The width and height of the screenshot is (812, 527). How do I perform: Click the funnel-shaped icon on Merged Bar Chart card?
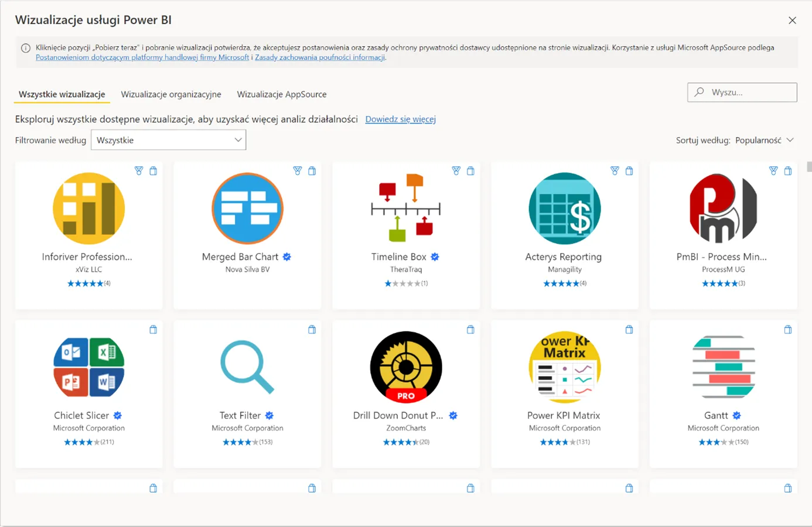point(298,171)
